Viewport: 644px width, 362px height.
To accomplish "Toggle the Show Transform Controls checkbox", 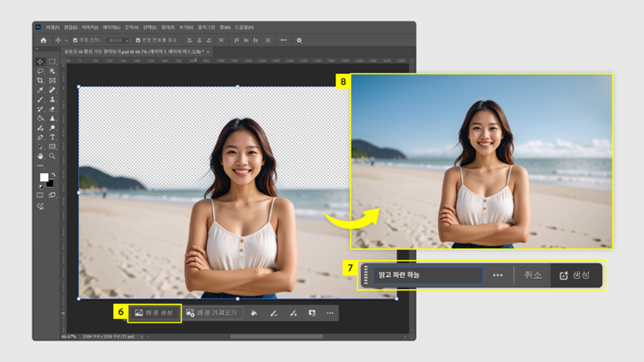I will coord(138,40).
